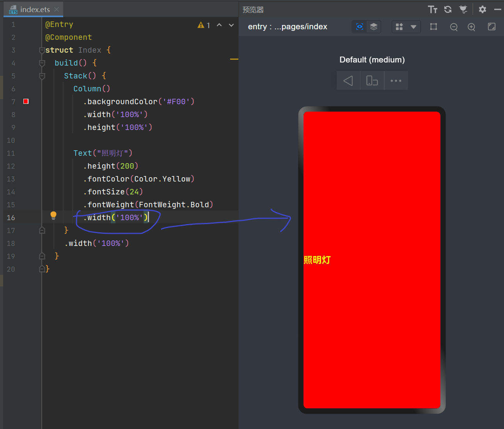Collapse the Stack() block
Viewport: 504px width, 429px height.
point(42,76)
